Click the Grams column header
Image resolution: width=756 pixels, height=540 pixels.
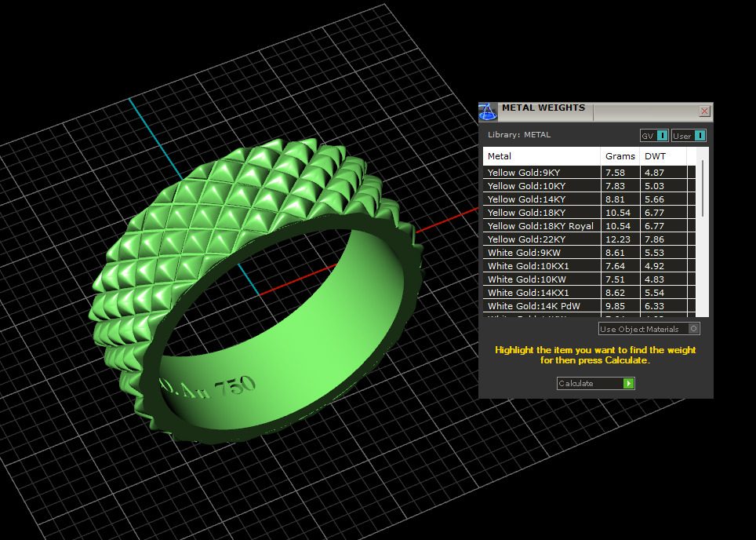click(x=620, y=156)
